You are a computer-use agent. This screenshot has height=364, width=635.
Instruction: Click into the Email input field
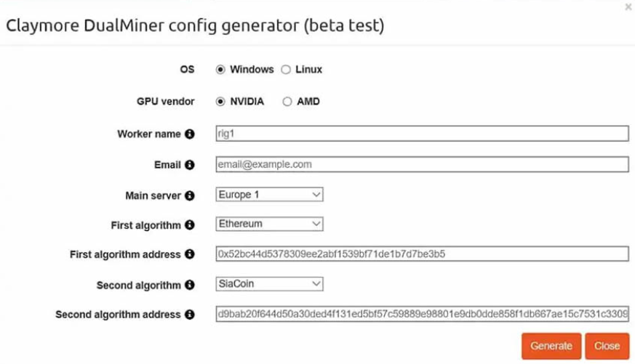coord(422,164)
